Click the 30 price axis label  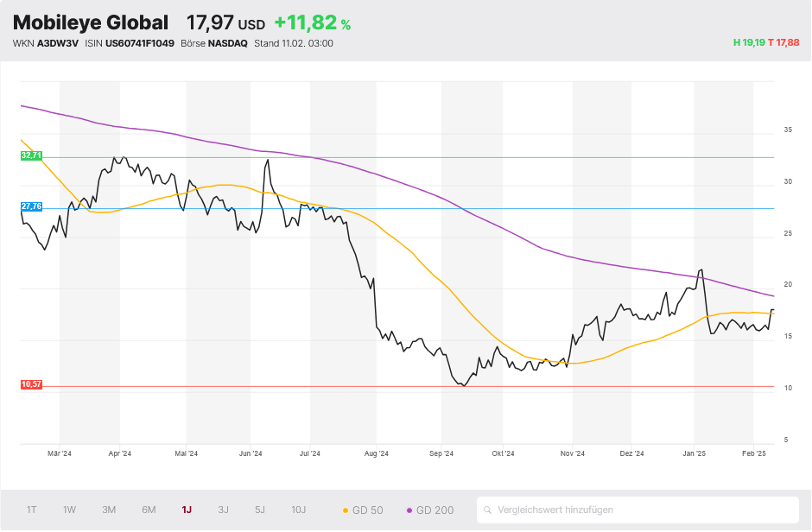[788, 181]
